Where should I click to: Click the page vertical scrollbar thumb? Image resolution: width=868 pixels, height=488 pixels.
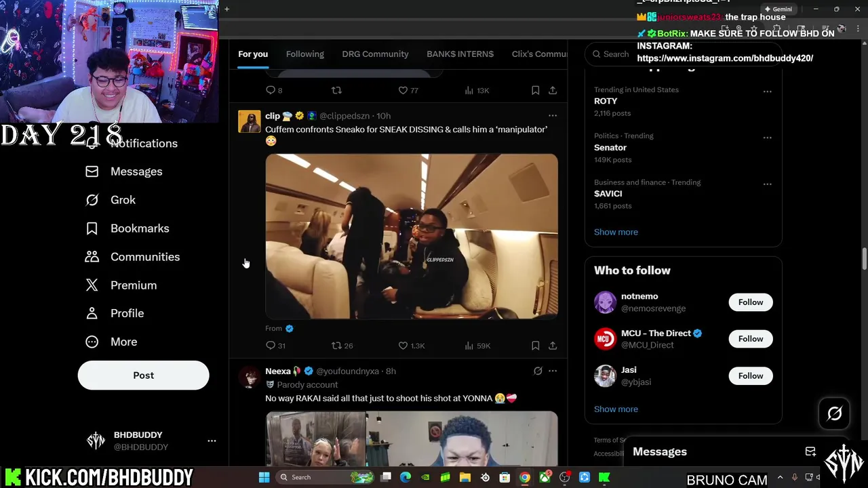pos(864,258)
